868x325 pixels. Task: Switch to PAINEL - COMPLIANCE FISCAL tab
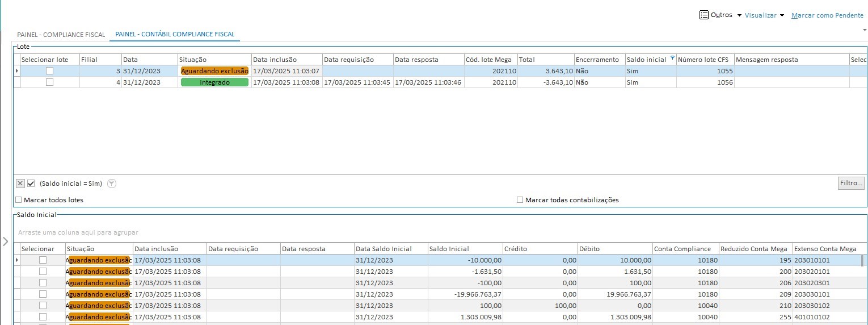click(x=61, y=35)
